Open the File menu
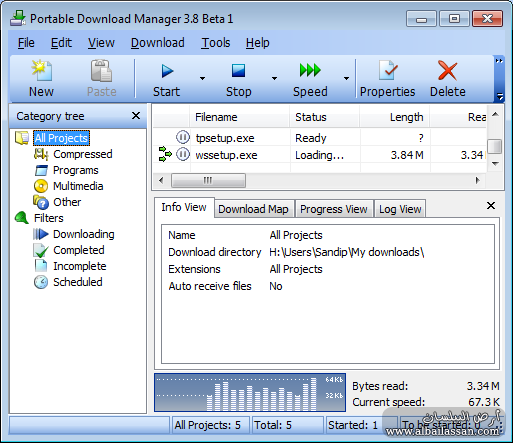The image size is (513, 443). coord(26,43)
